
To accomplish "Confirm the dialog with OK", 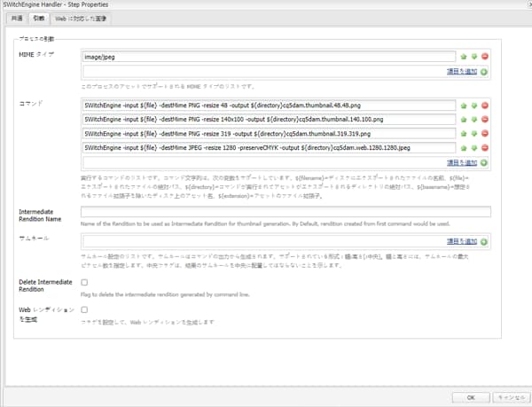I will [x=471, y=397].
